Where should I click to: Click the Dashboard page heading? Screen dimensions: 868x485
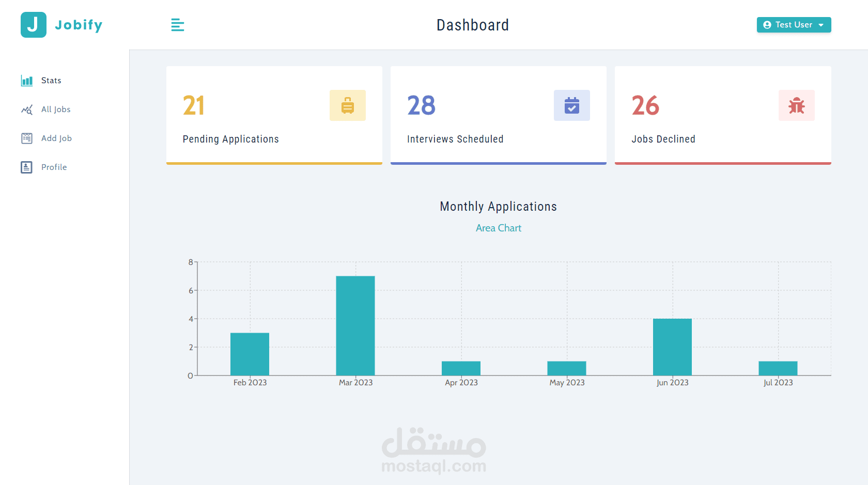[473, 25]
